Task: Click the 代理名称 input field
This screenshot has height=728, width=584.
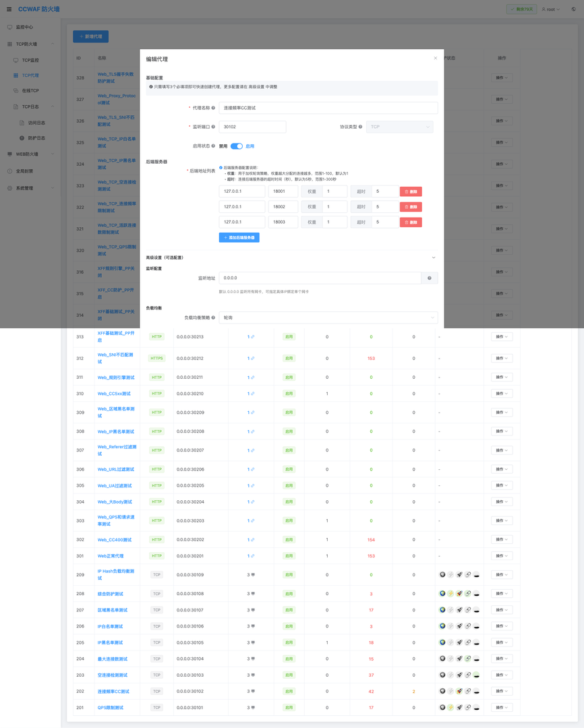Action: pos(328,108)
